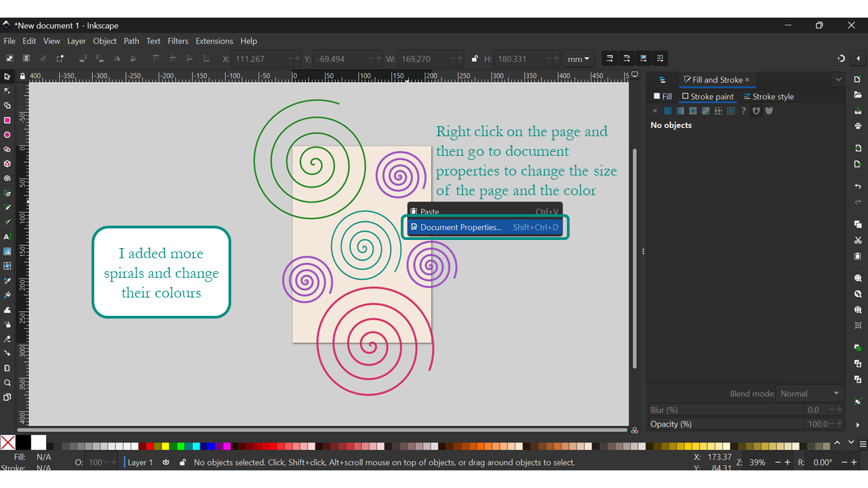The image size is (868, 488).
Task: Expand the dock panel chevron menu
Action: pyautogui.click(x=838, y=79)
